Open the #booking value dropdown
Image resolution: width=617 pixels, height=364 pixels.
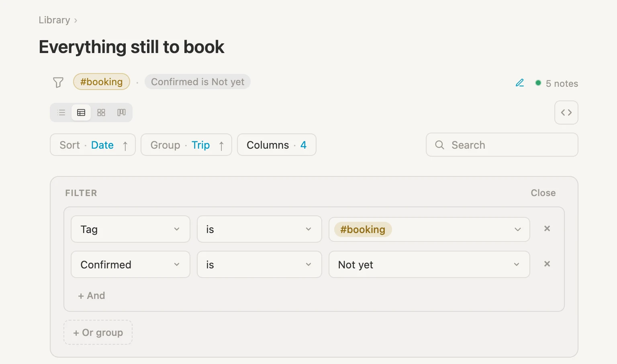pyautogui.click(x=429, y=229)
